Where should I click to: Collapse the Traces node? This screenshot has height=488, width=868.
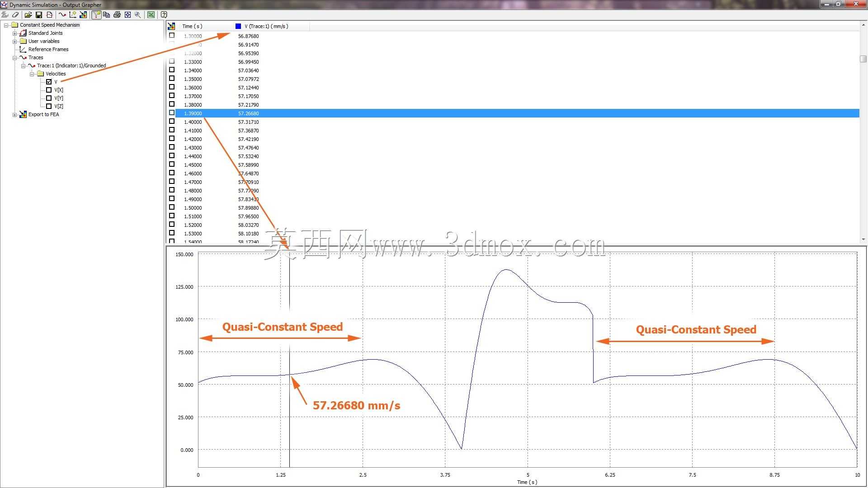(x=15, y=58)
